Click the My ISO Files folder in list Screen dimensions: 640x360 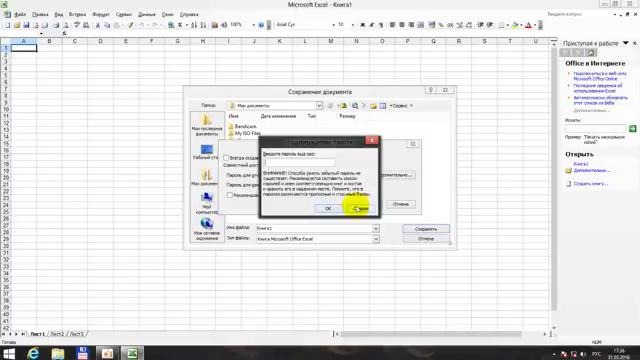pyautogui.click(x=244, y=133)
